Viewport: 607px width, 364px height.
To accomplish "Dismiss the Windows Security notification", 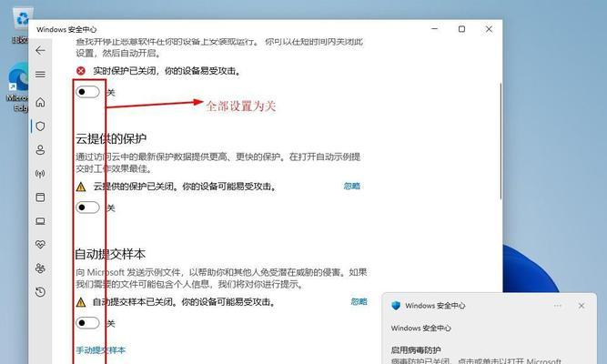I will click(582, 306).
